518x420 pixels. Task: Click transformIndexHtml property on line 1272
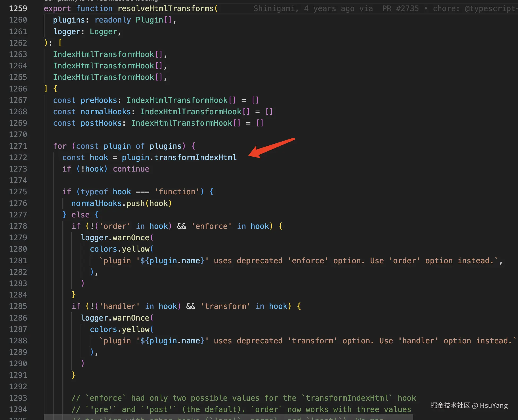click(x=195, y=157)
